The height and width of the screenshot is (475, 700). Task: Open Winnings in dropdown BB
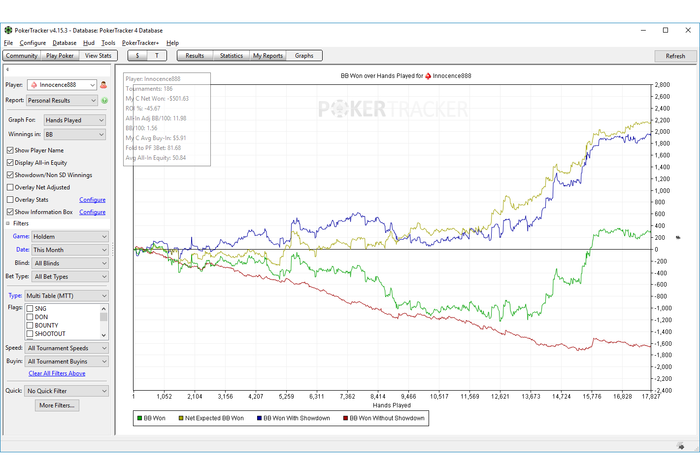tap(75, 134)
